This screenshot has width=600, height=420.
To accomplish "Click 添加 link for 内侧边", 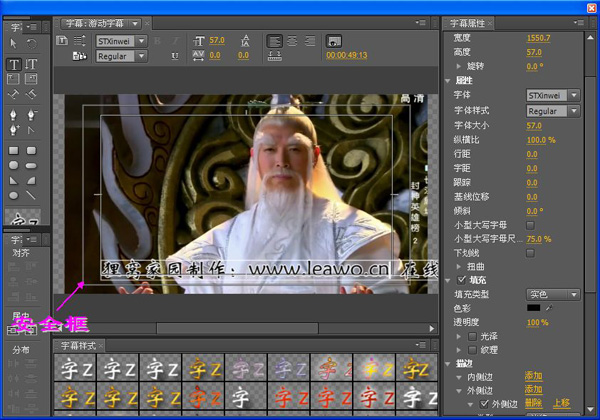I will [x=533, y=376].
